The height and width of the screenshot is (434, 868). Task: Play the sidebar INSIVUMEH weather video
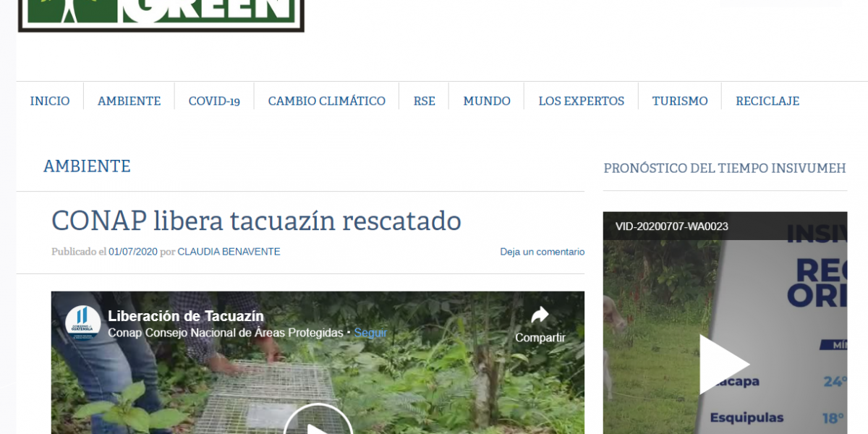725,364
